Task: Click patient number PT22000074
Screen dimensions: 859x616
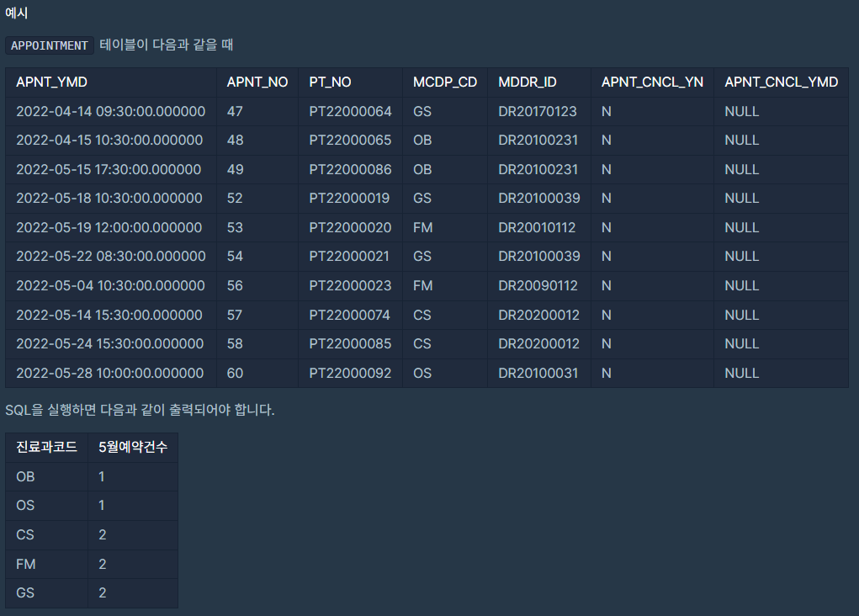Action: [349, 315]
